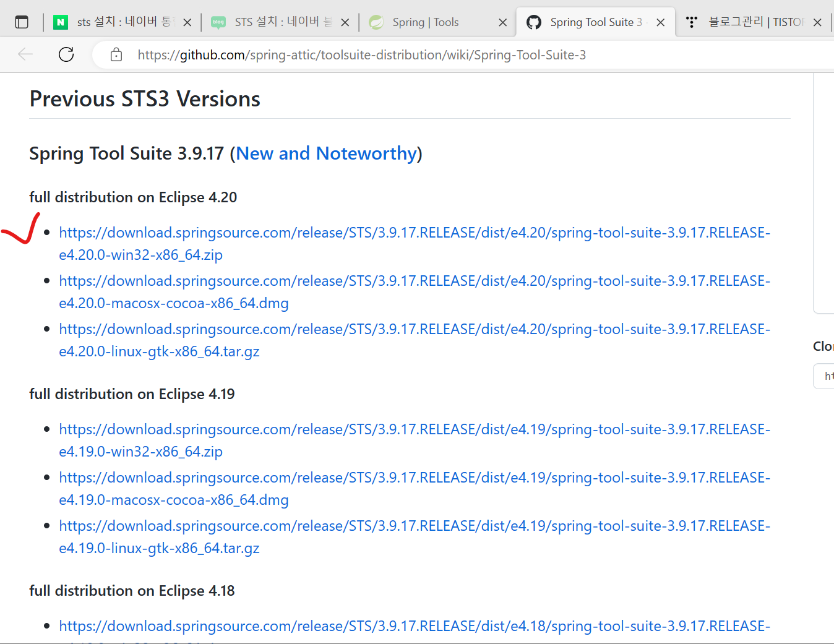The image size is (834, 644).
Task: Click the 'Spring Tool Suite 3.9.17' heading text
Action: click(x=126, y=153)
